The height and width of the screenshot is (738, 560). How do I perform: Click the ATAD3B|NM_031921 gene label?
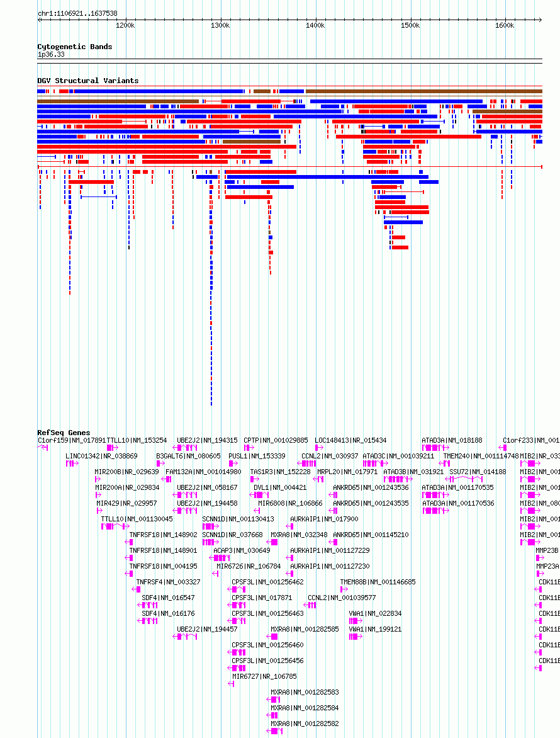pyautogui.click(x=414, y=472)
